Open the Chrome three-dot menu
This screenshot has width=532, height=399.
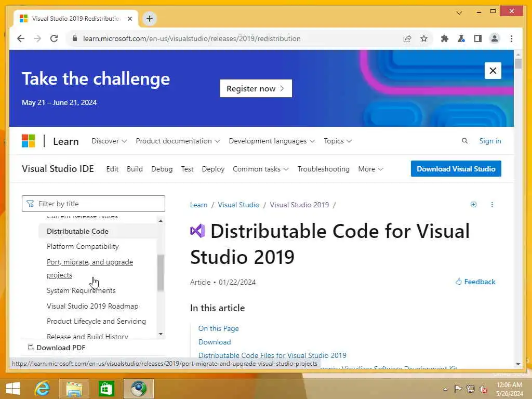511,38
